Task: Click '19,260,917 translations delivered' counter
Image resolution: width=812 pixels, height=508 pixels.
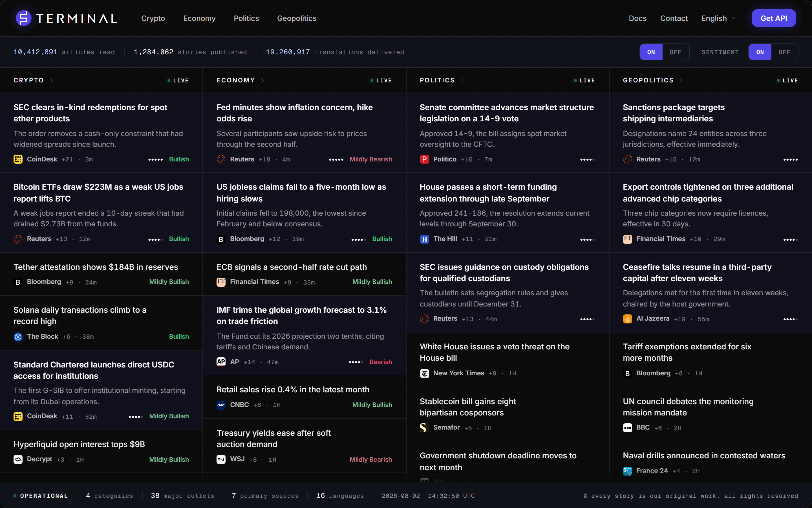Action: click(x=335, y=52)
